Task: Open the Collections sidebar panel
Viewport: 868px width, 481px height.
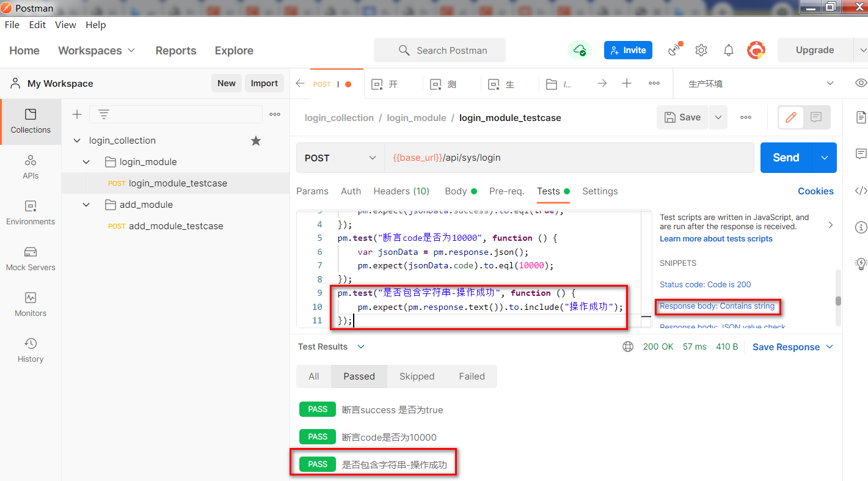Action: [x=31, y=121]
